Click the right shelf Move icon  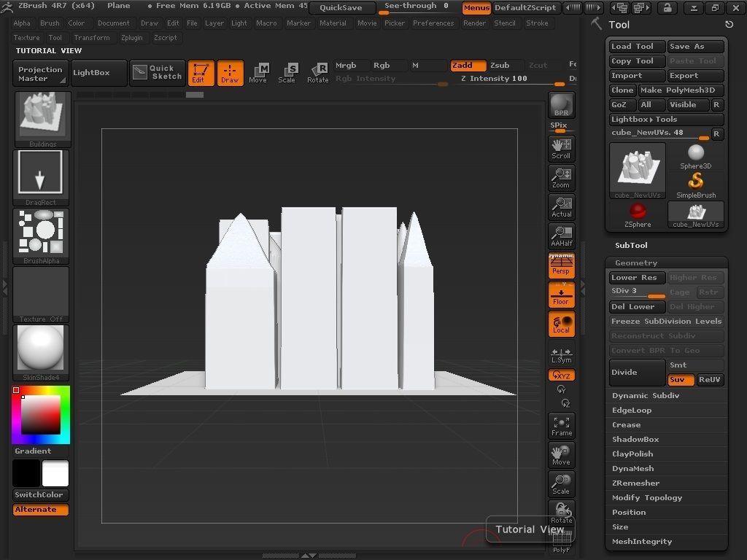561,455
